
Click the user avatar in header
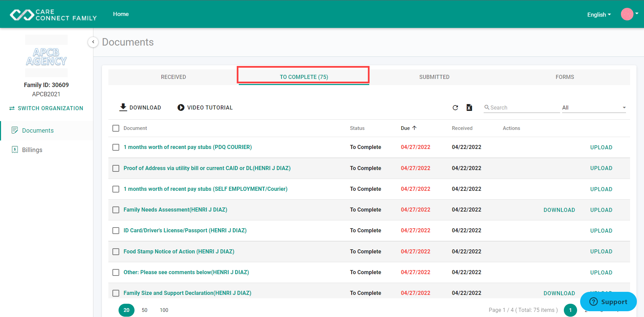click(x=627, y=14)
